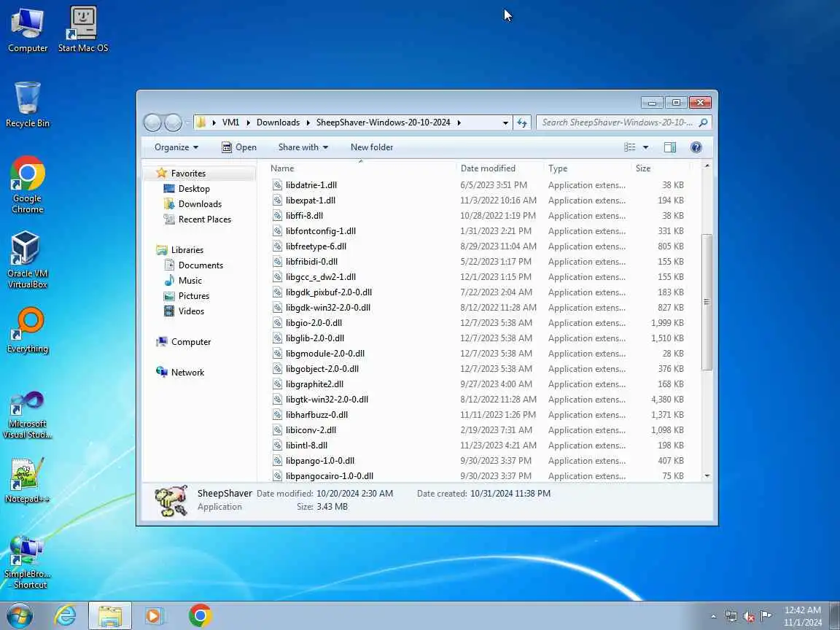The height and width of the screenshot is (630, 840).
Task: Expand arrow after SheepShaver-Windows-20-10-2024 breadcrumb
Action: tap(459, 122)
